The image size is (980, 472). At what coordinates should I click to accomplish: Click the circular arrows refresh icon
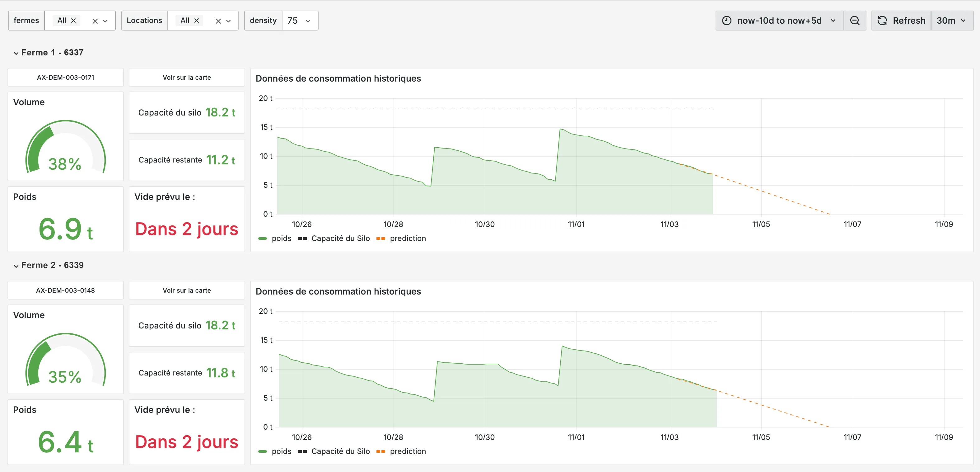[x=882, y=21]
